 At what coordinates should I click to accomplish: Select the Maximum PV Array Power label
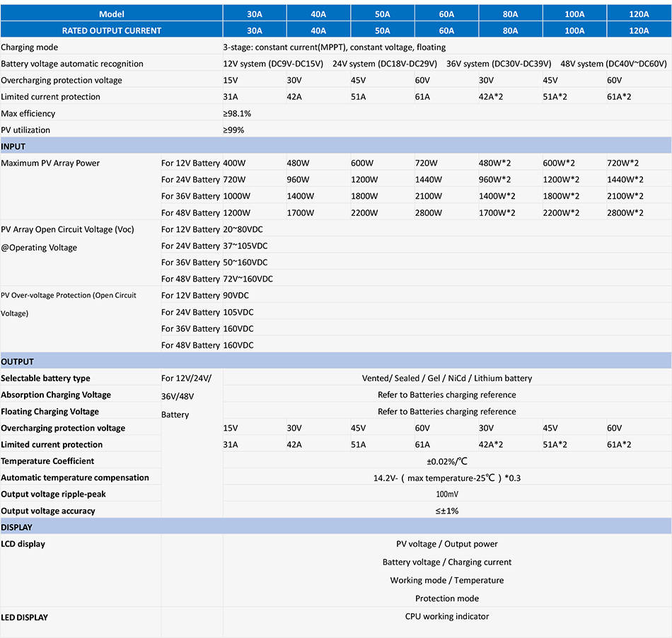point(50,163)
